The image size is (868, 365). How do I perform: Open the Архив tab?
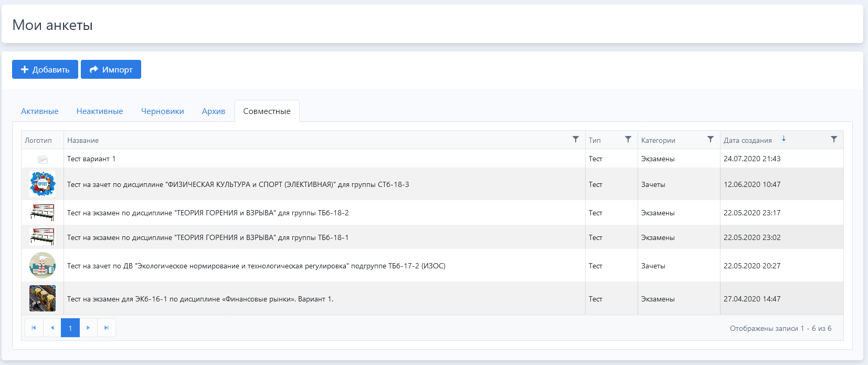point(214,111)
